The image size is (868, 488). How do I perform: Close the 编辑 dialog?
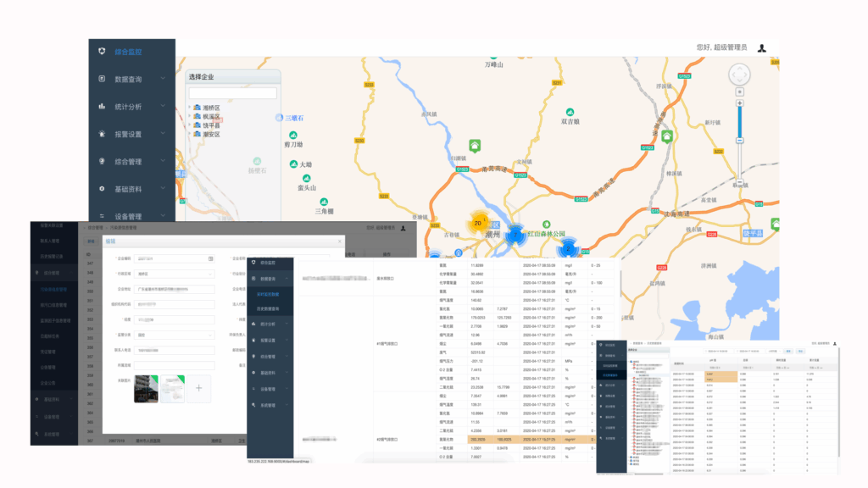click(x=339, y=241)
